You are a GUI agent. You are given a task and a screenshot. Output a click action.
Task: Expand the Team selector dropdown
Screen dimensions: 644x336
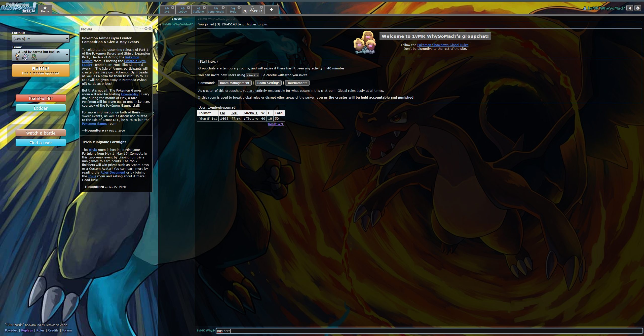[41, 55]
